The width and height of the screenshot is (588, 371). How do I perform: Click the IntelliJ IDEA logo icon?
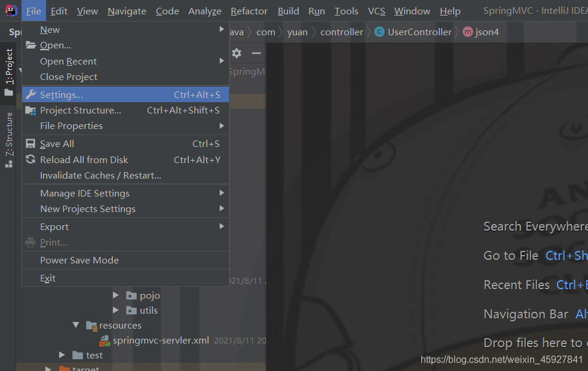coord(11,11)
